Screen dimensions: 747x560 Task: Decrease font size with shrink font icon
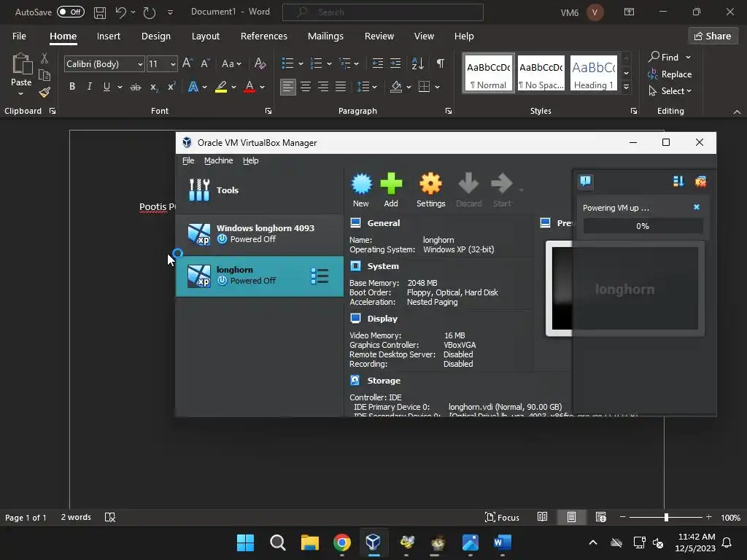205,63
